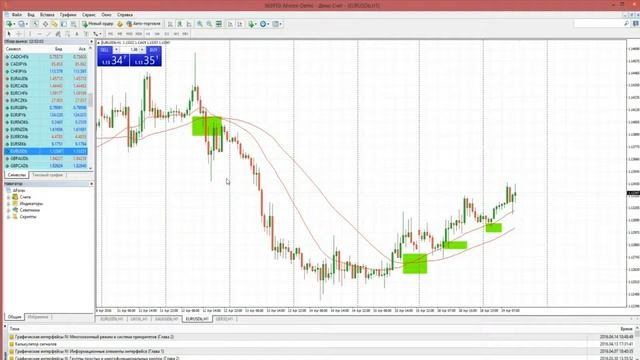Select the equidistant channel tool
640x360 pixels.
pyautogui.click(x=58, y=34)
